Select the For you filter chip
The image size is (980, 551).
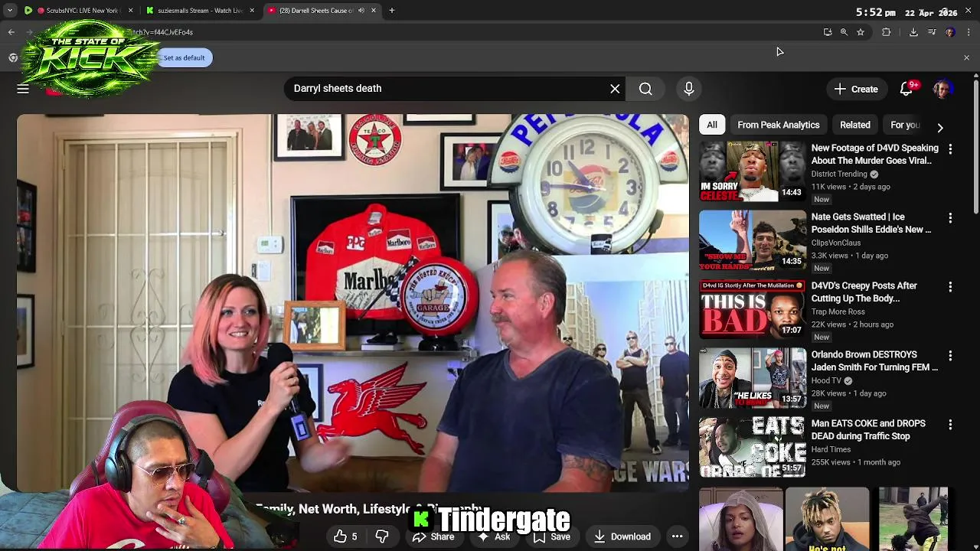tap(904, 125)
